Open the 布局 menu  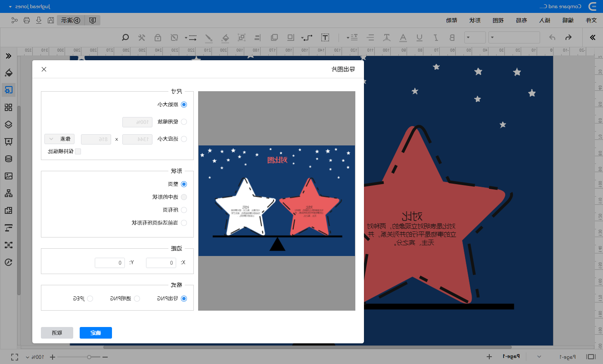pos(521,20)
